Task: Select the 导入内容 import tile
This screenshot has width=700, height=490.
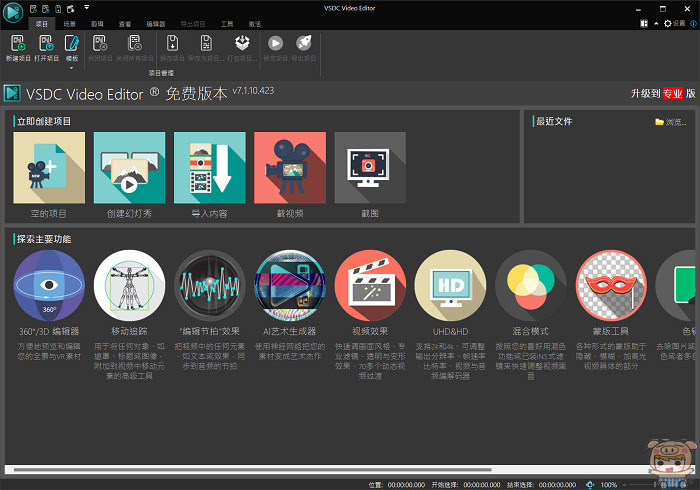Action: click(x=210, y=168)
